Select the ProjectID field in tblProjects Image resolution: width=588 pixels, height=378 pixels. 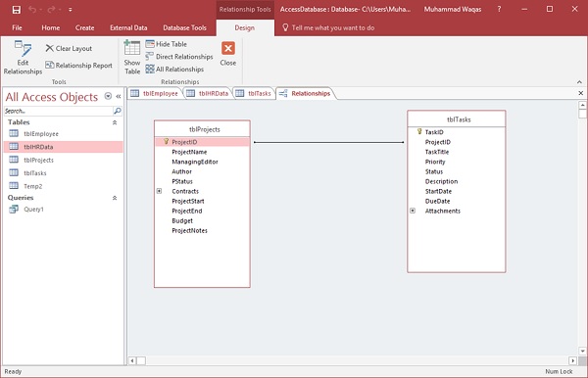click(203, 142)
